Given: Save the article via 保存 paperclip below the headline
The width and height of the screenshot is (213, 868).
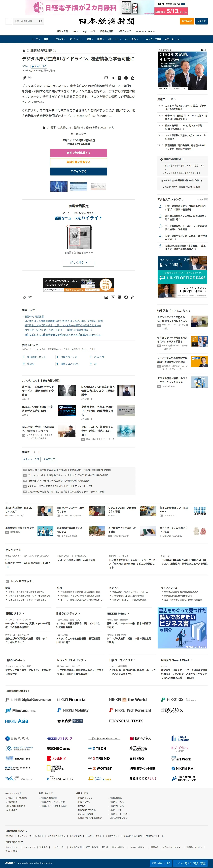Looking at the screenshot, I should [x=27, y=78].
